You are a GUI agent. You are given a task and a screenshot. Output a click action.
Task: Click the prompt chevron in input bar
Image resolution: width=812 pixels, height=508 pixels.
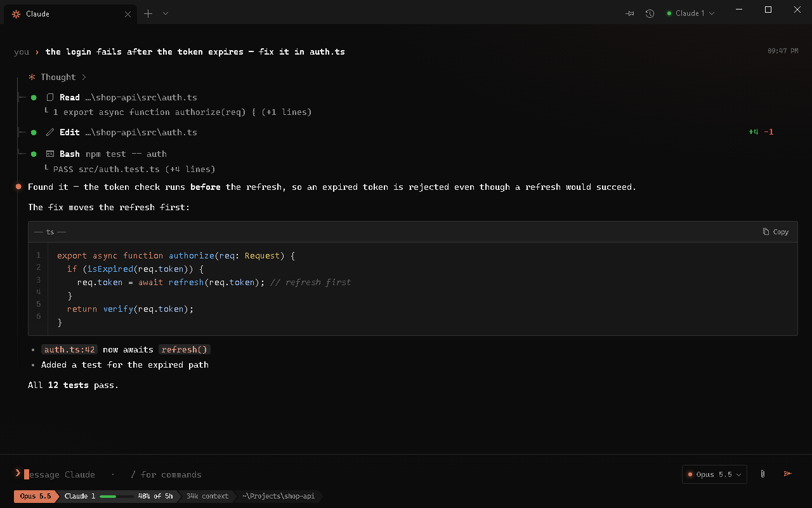pos(18,473)
